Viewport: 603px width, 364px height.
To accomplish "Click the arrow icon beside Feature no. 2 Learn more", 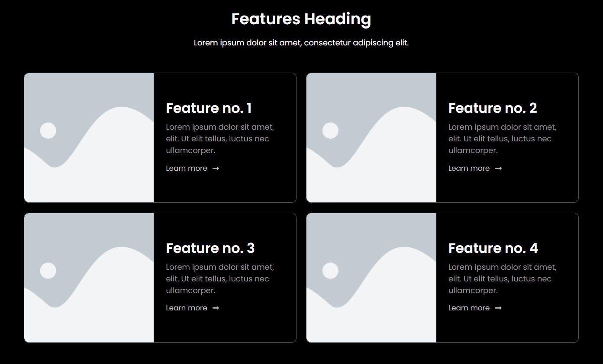I will pos(498,169).
